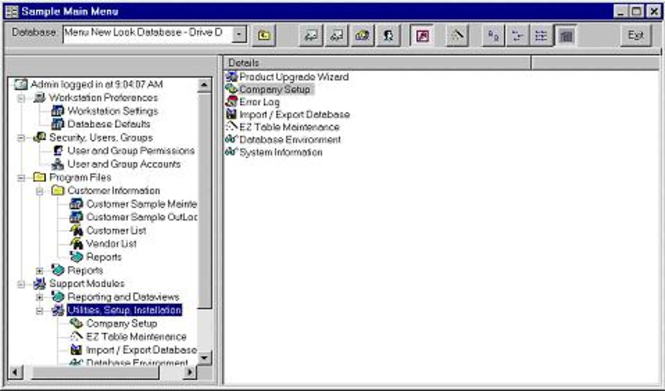Click the tree horizontal scrollbar thumb

click(96, 372)
